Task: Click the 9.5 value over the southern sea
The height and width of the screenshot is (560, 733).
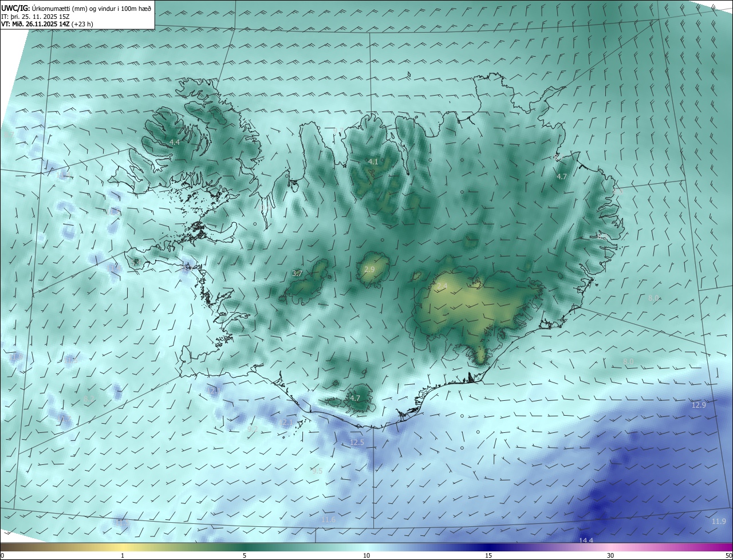Action: [317, 471]
